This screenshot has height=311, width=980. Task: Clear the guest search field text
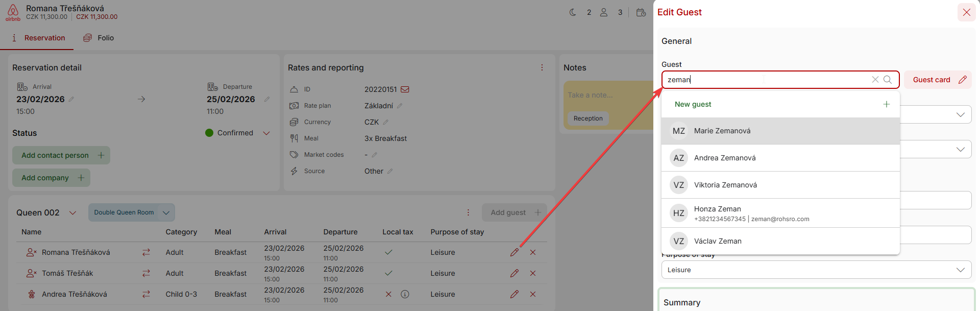(875, 80)
